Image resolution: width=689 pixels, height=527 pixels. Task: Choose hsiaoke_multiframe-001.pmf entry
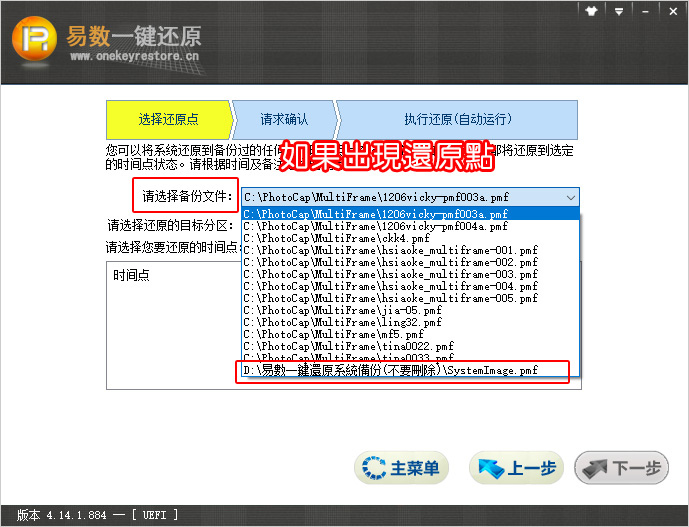tap(410, 250)
